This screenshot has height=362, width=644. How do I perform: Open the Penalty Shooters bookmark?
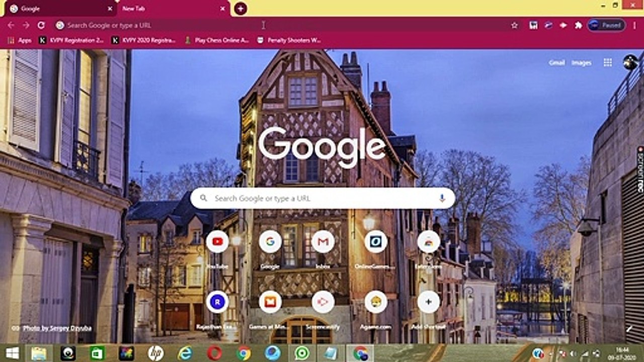[x=289, y=40]
